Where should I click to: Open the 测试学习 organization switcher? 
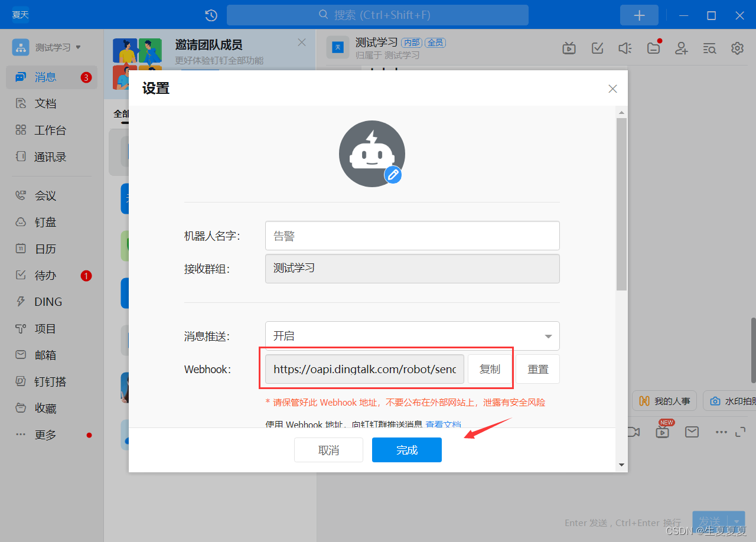pos(47,47)
